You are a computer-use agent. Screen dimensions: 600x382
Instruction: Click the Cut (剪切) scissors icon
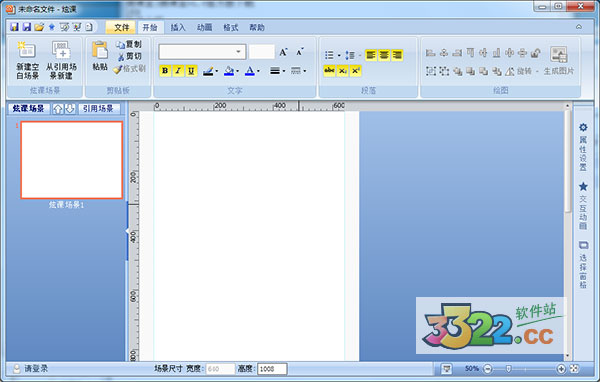[x=129, y=57]
